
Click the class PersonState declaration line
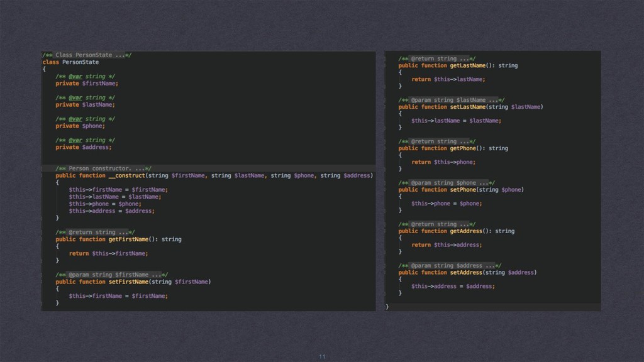(70, 62)
